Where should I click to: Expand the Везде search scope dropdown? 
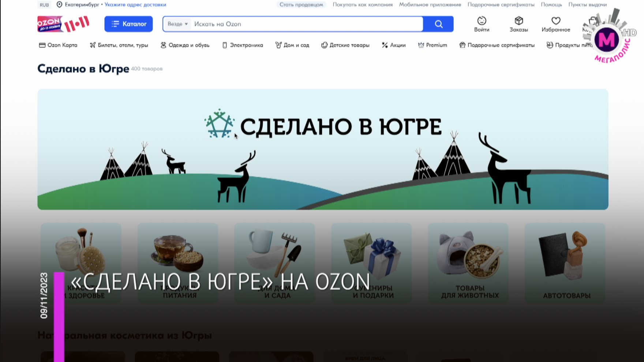coord(177,24)
